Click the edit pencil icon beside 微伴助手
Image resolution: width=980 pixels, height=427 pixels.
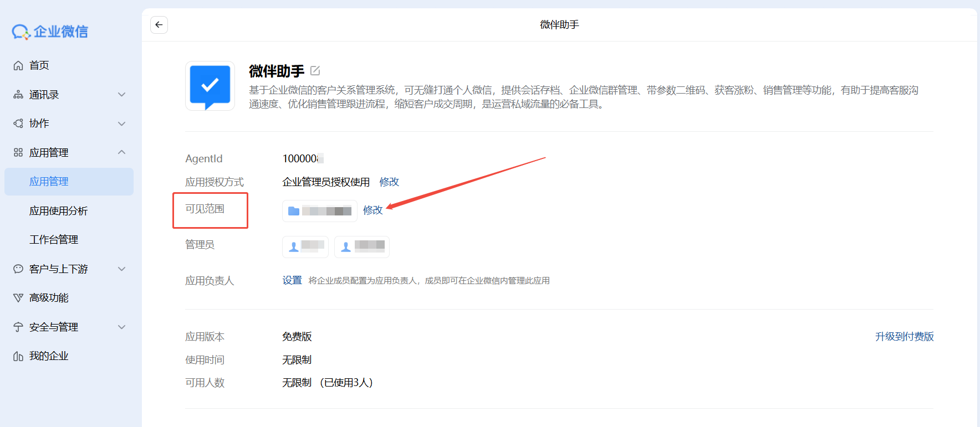315,71
